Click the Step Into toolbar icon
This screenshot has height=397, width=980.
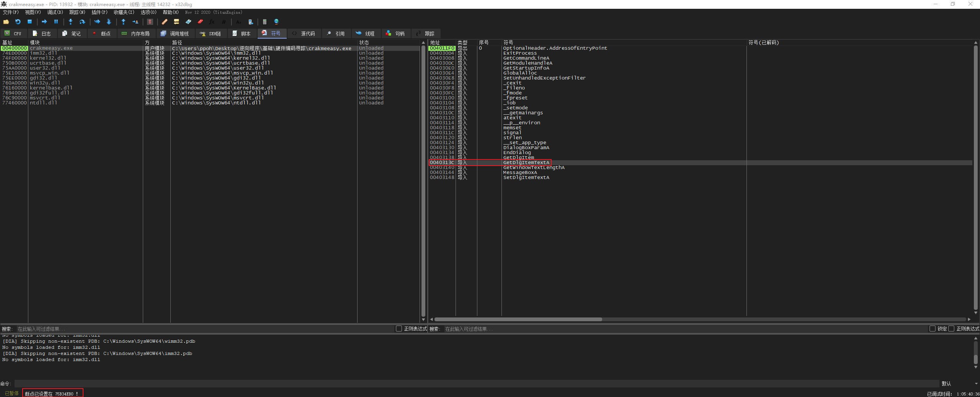coord(70,22)
